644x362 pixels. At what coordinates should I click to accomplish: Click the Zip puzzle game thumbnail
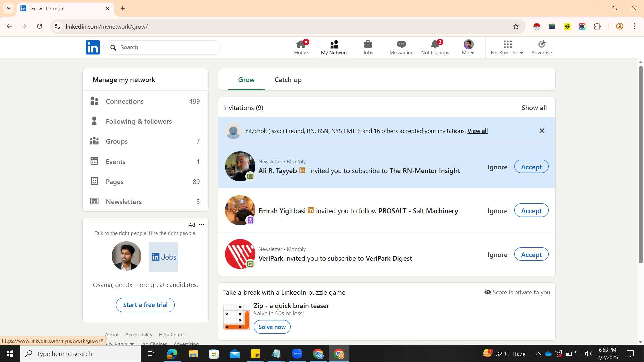[x=237, y=317]
